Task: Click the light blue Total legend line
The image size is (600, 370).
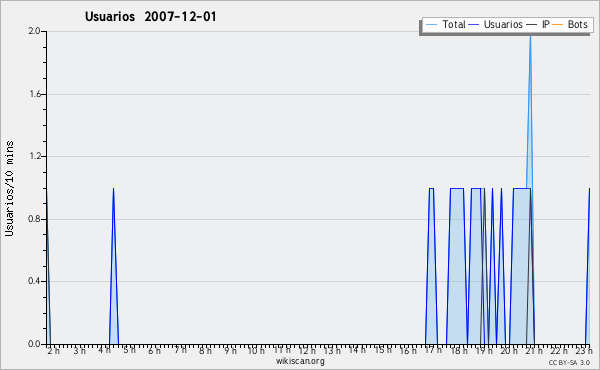Action: 431,25
